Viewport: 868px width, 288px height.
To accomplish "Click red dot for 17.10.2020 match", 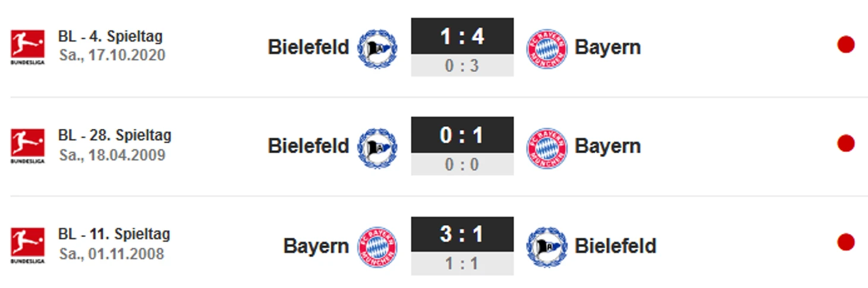I will tap(845, 45).
